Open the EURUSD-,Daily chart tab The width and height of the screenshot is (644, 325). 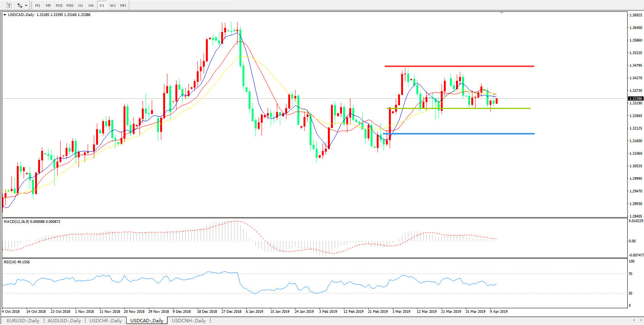pyautogui.click(x=23, y=321)
